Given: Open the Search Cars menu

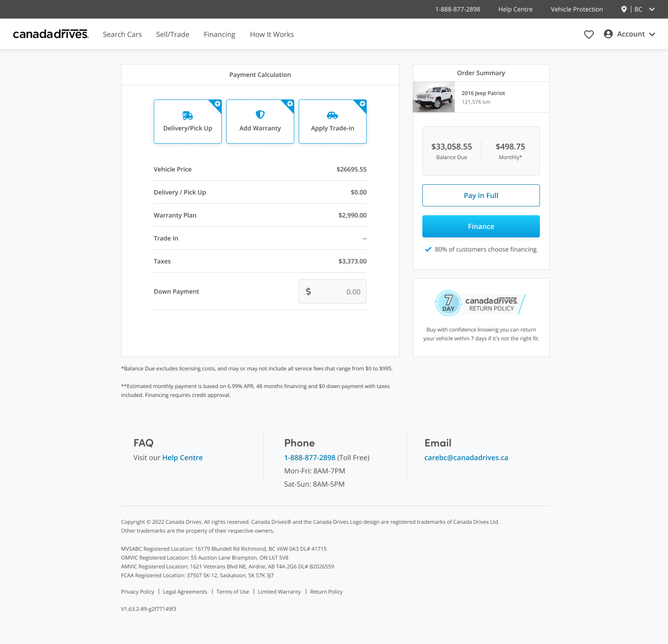Looking at the screenshot, I should point(122,34).
